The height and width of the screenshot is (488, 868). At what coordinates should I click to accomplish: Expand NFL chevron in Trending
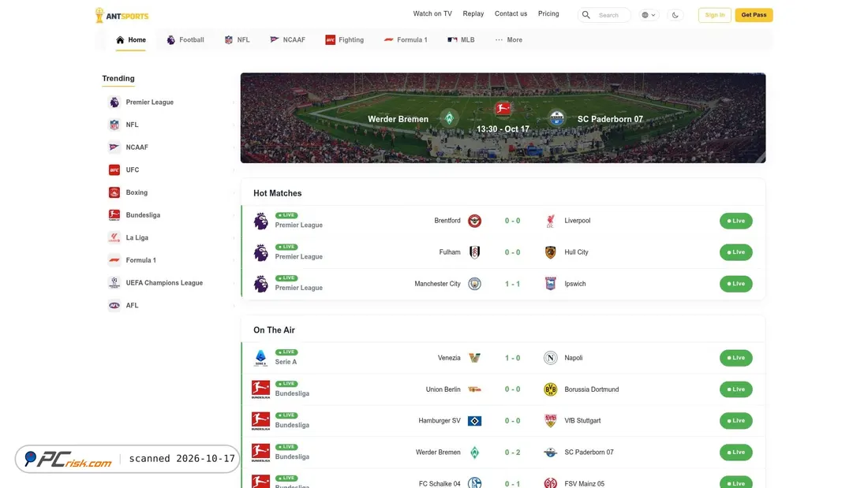tap(233, 125)
